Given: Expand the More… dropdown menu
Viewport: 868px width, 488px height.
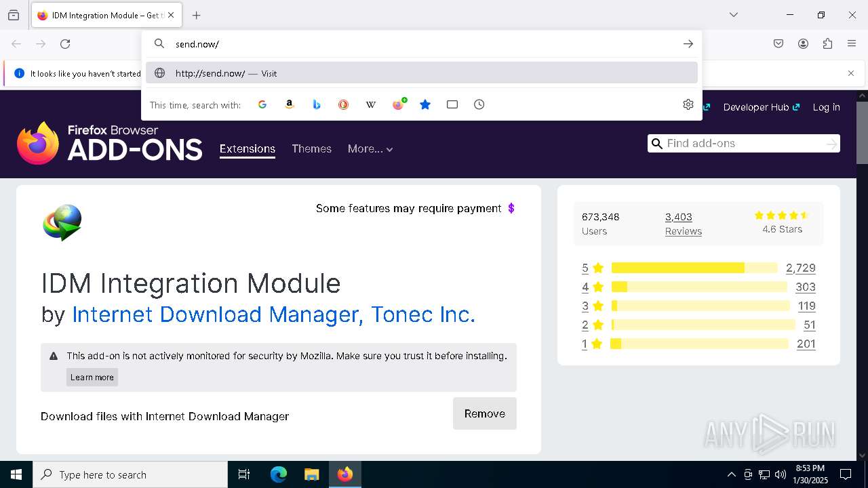Looking at the screenshot, I should point(370,149).
